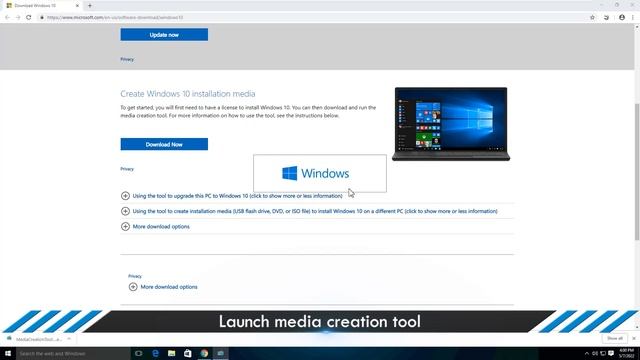
Task: Open the MediaCreationTool download item dropdown arrow
Action: tap(69, 339)
